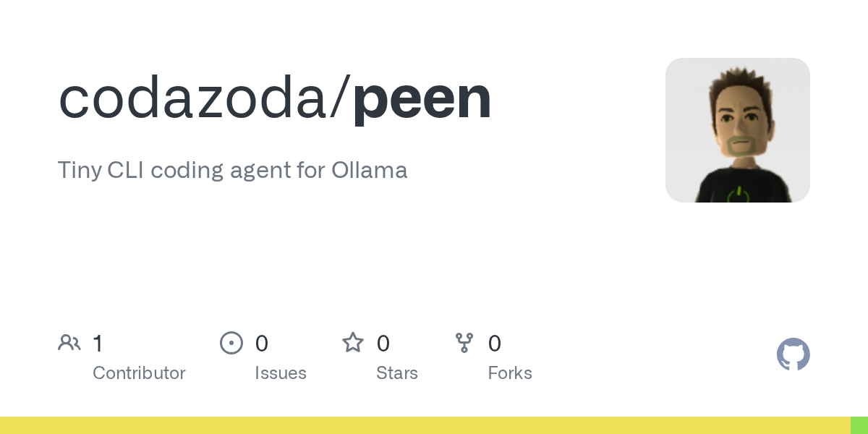Click the Issues circle-dot icon
Screen dimensions: 868x434
231,343
